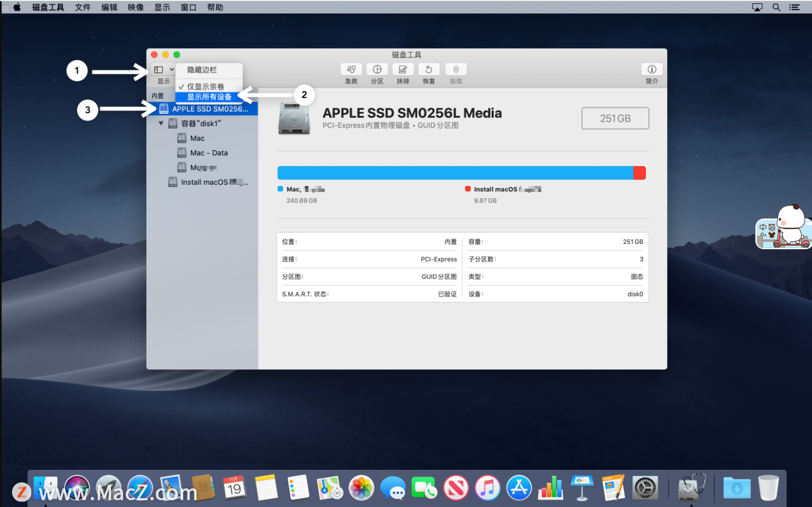The height and width of the screenshot is (507, 812).
Task: Select the Restore (恢复) toolbar button
Action: pos(429,69)
